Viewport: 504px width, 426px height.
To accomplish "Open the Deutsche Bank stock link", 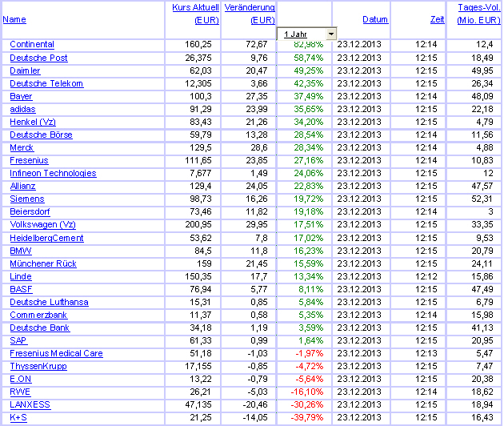I will pyautogui.click(x=39, y=328).
